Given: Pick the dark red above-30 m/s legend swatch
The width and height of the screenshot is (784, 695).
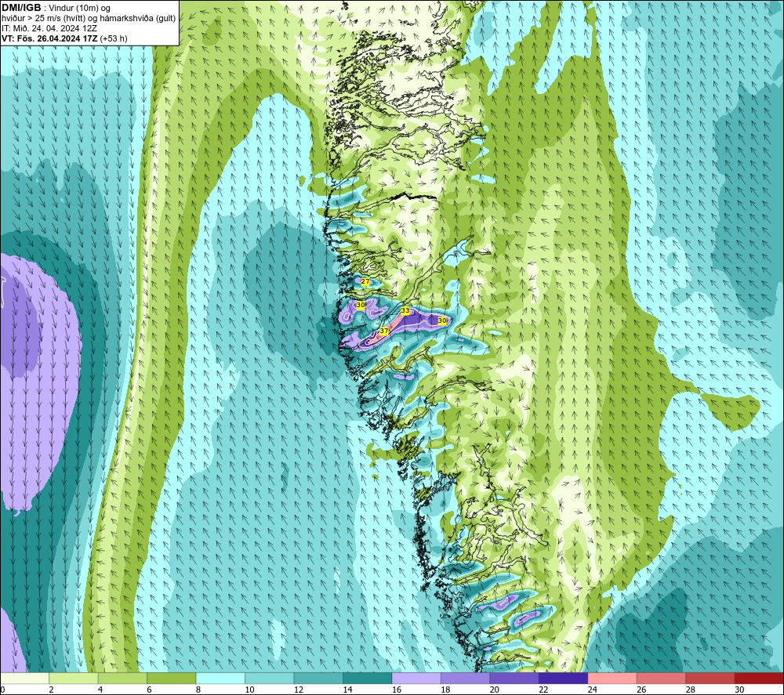Looking at the screenshot, I should tap(760, 679).
